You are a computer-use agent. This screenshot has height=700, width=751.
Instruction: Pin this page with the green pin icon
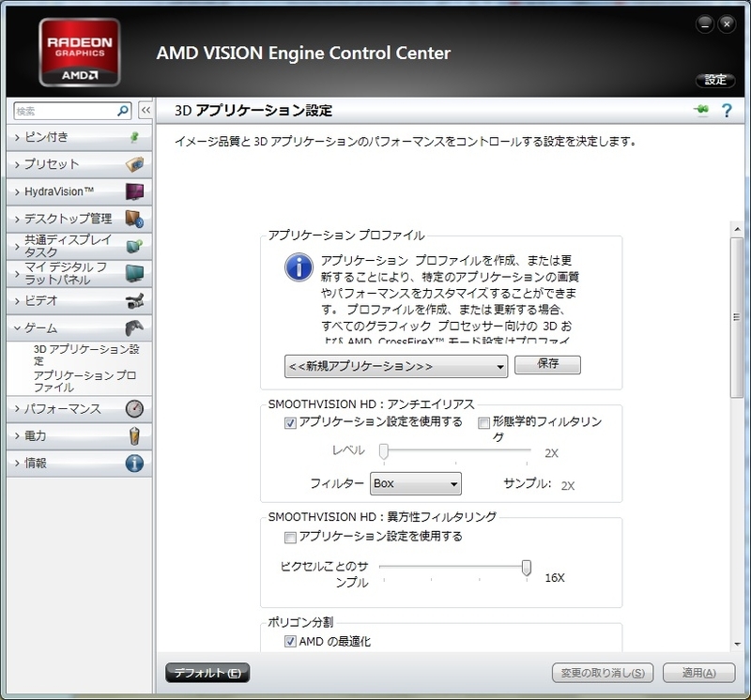701,110
